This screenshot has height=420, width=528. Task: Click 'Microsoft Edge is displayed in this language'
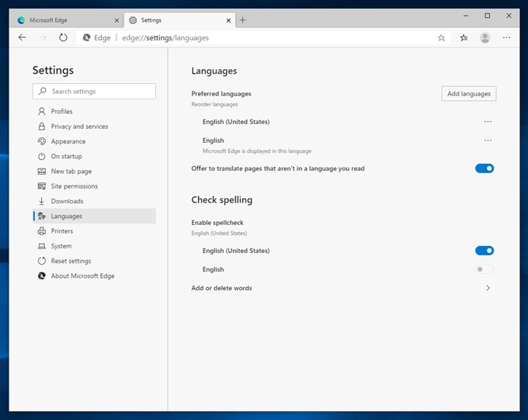click(x=257, y=151)
